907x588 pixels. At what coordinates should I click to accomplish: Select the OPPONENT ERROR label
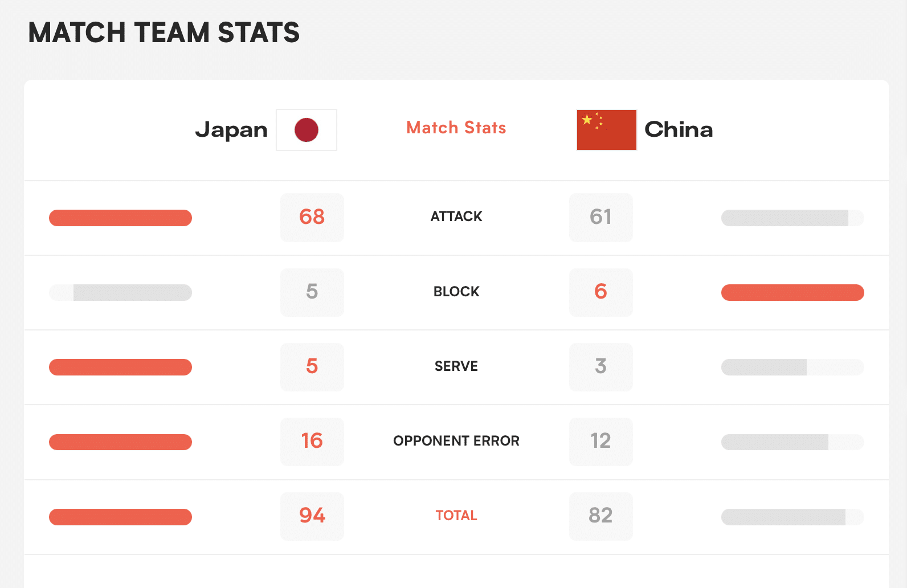456,441
